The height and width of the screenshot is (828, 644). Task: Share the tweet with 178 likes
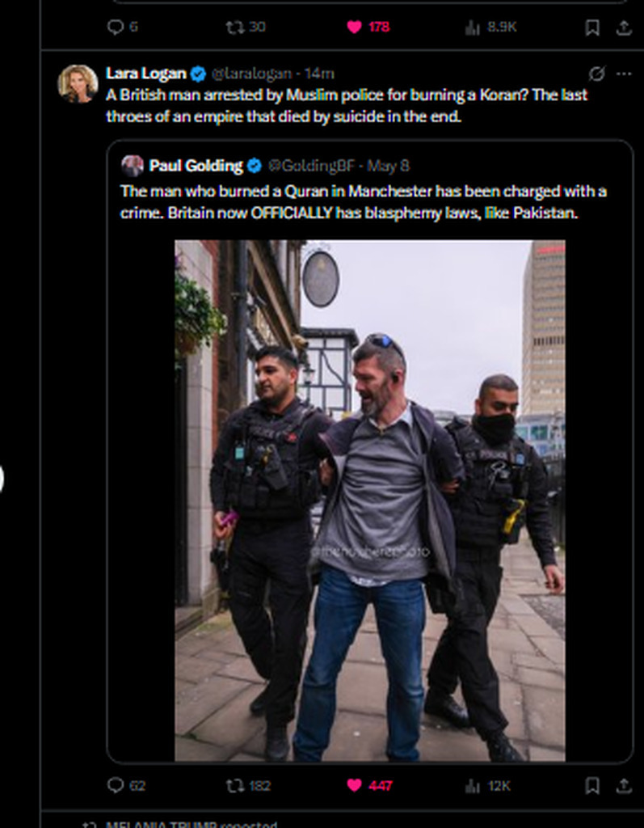point(623,27)
